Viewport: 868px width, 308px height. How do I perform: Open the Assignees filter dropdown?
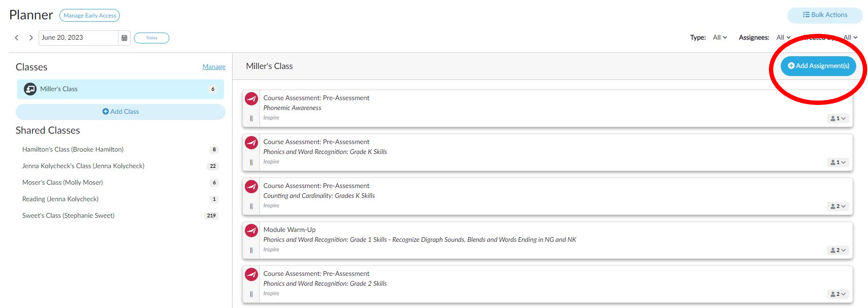[783, 37]
